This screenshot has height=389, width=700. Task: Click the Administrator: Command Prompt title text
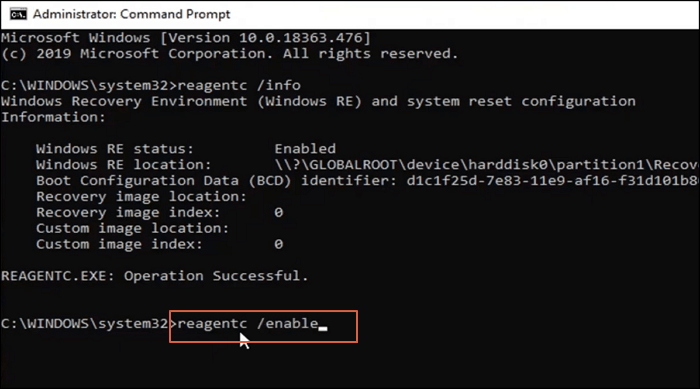tap(132, 14)
